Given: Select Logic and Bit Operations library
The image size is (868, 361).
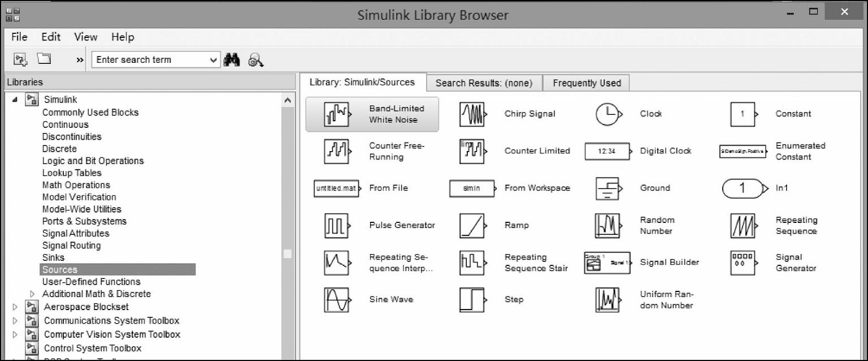Looking at the screenshot, I should click(x=93, y=161).
